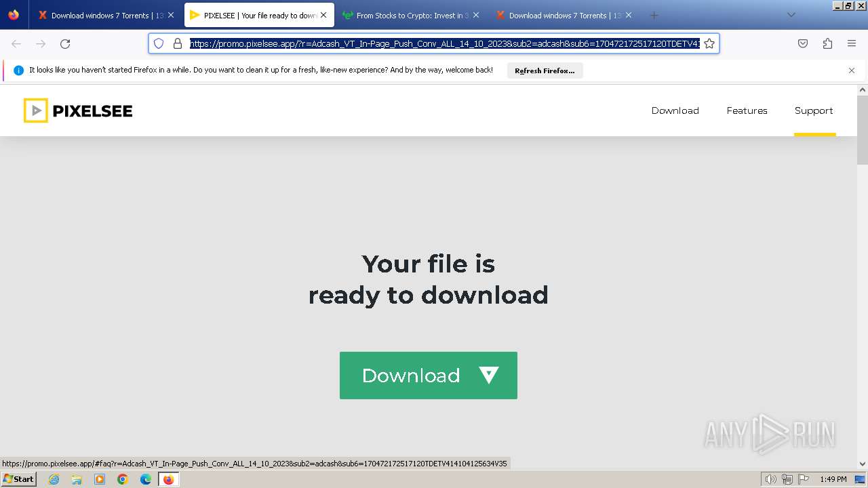Open the list all tabs dropdown
This screenshot has width=868, height=488.
point(791,15)
